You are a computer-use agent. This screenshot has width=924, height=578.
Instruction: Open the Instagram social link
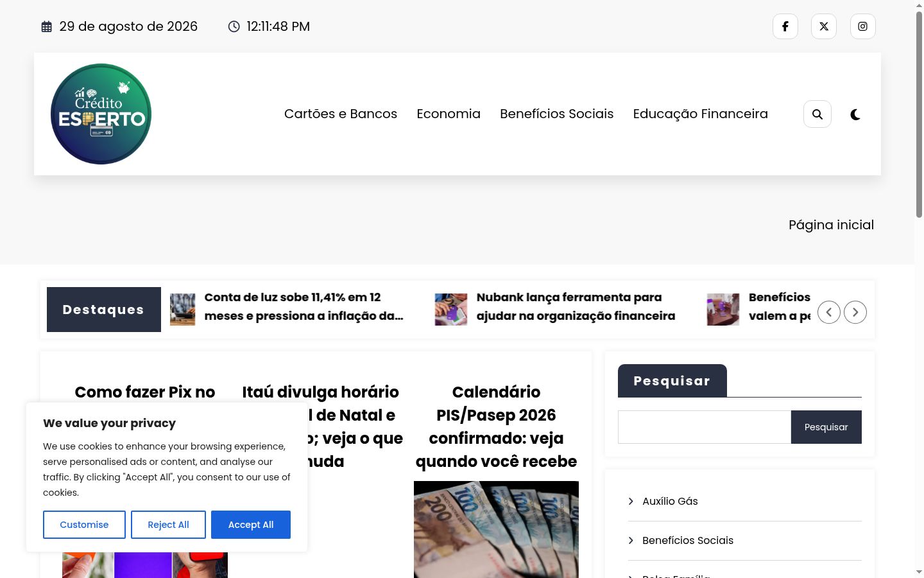pos(863,26)
